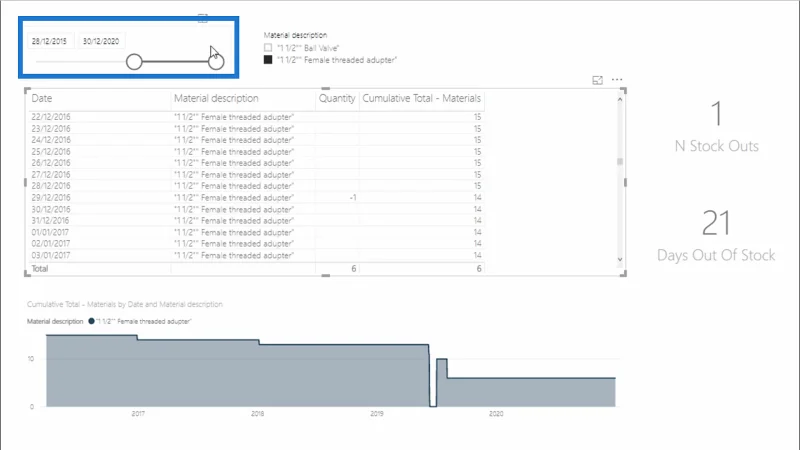Click the right date slider handle
The image size is (800, 450).
[216, 62]
